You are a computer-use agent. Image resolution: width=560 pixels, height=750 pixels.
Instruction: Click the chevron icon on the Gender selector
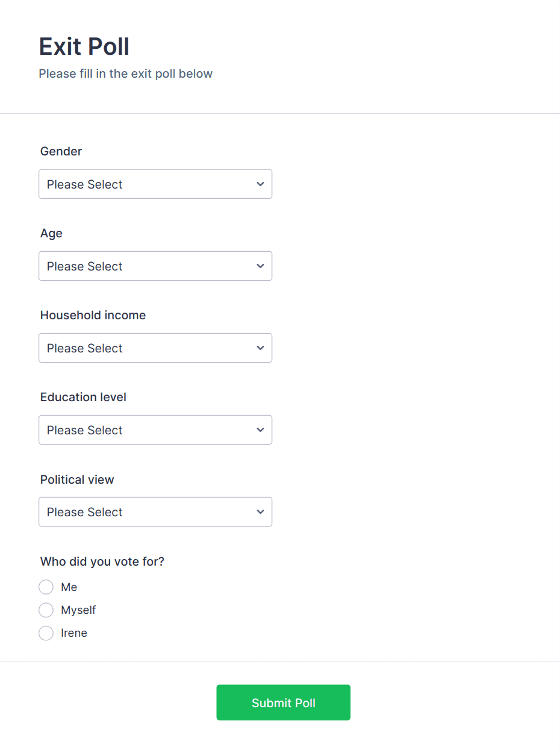click(x=260, y=184)
